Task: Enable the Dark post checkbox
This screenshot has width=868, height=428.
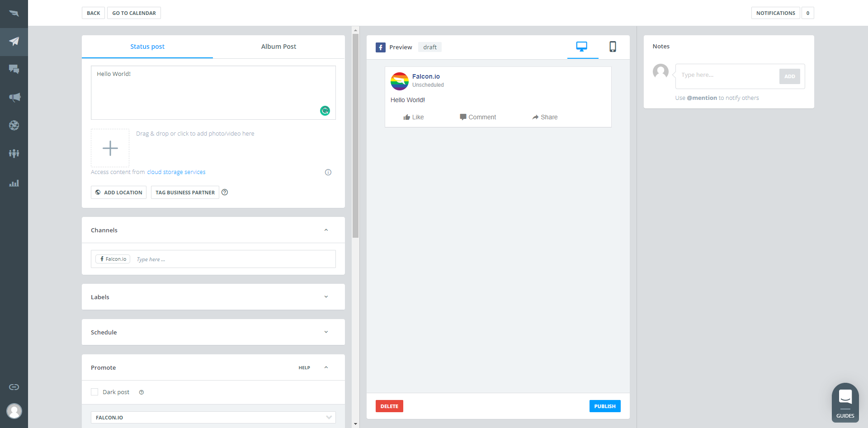Action: click(94, 392)
